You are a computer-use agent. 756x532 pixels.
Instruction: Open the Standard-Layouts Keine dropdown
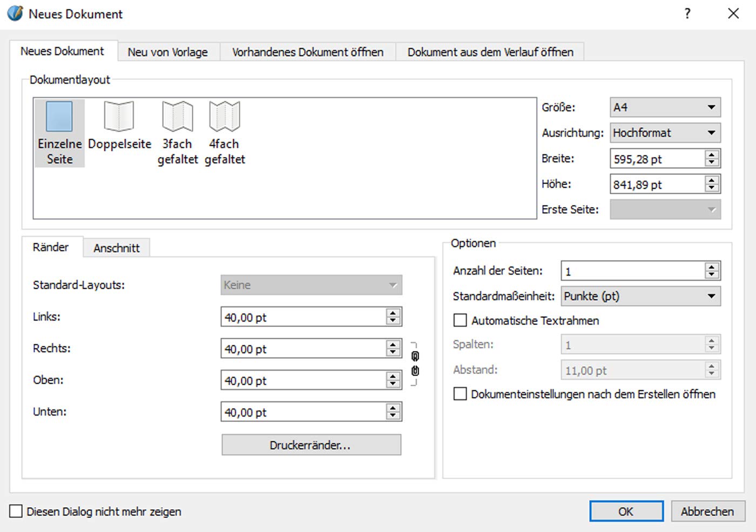click(311, 285)
